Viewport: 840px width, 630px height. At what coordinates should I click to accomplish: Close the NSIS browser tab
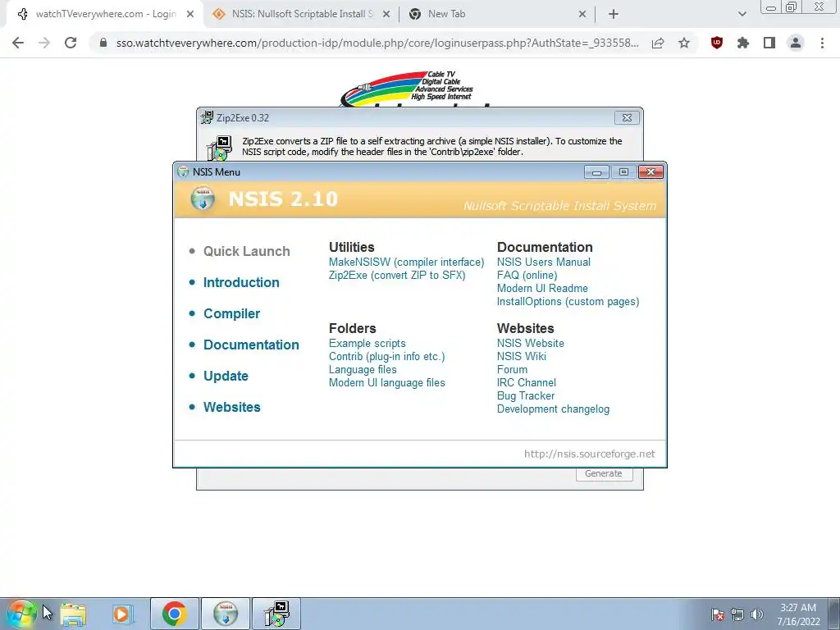(386, 14)
